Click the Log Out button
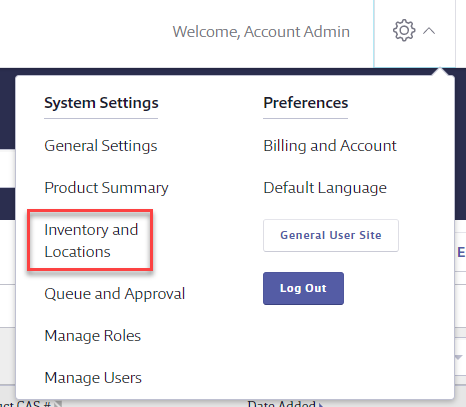 pos(303,288)
